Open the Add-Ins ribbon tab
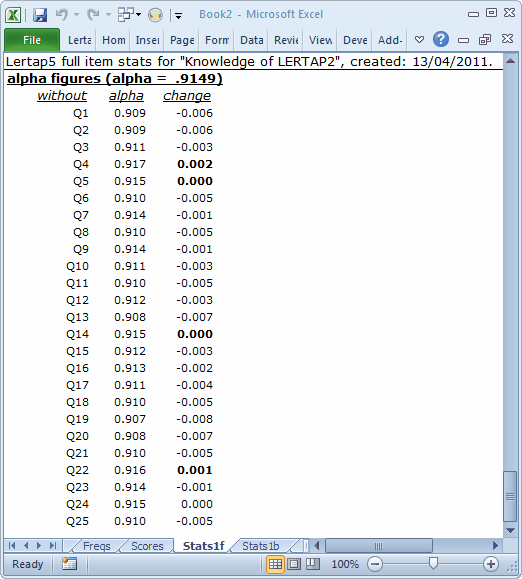Image resolution: width=522 pixels, height=579 pixels. pos(390,40)
